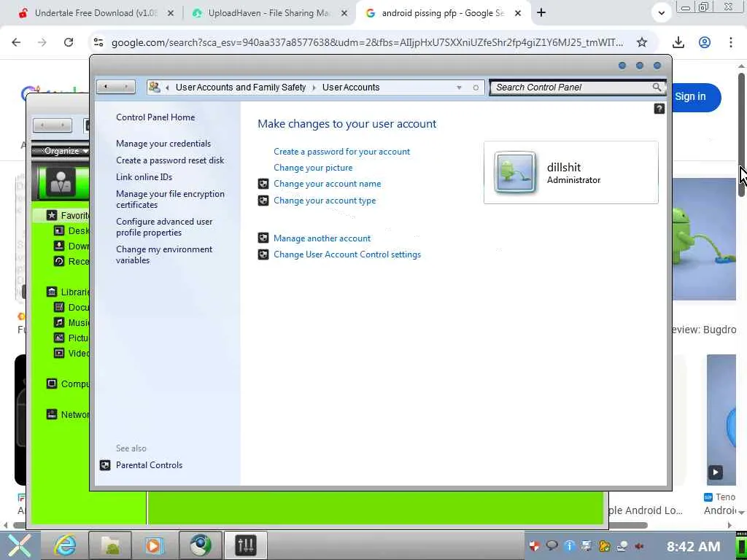Open File Explorer taskbar icon

[110, 545]
